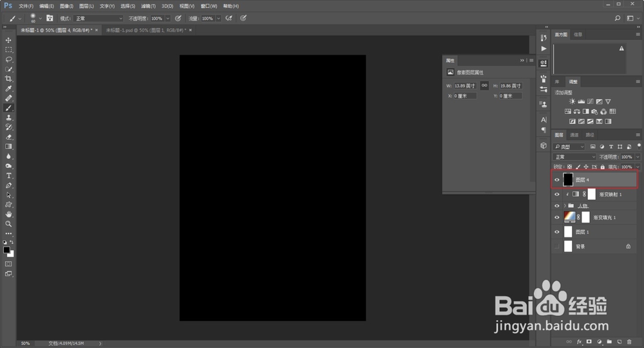
Task: Hide 渐变映射 1 layer visibility eye
Action: [x=557, y=194]
